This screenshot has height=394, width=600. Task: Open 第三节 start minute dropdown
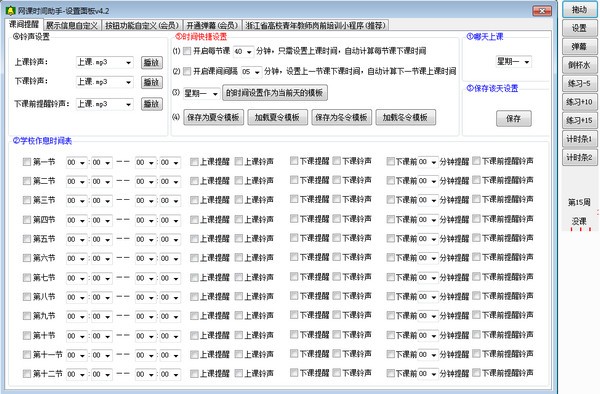[x=102, y=201]
